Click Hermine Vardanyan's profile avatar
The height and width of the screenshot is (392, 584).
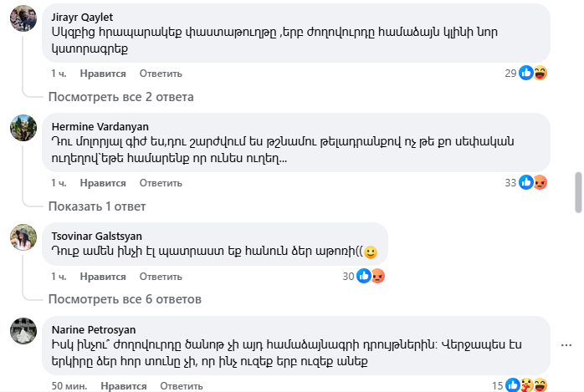tap(23, 128)
